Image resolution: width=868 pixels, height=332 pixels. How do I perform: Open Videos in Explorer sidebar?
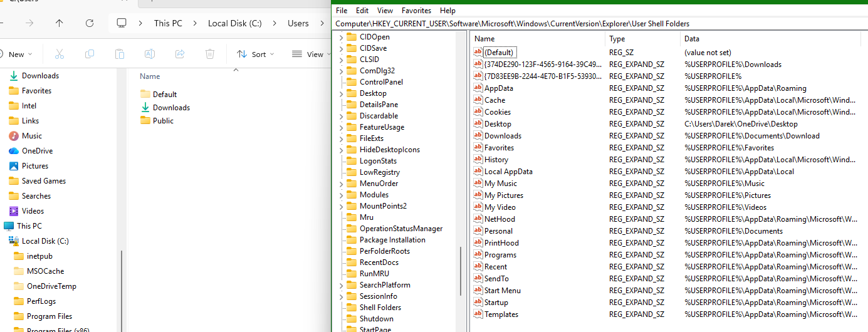pos(33,211)
